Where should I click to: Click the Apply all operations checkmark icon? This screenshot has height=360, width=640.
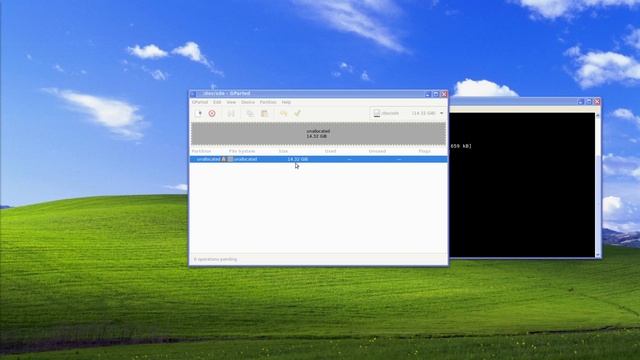tap(298, 113)
